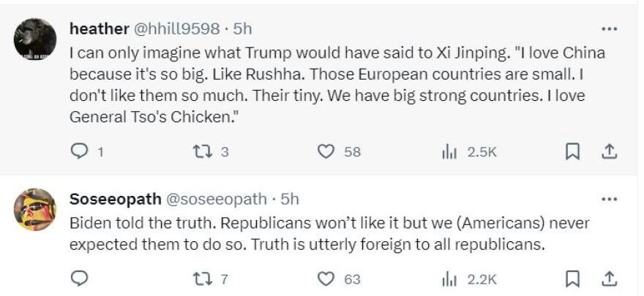Share Soseeopath's tweet
Viewport: 644px width, 296px height.
pos(609,278)
